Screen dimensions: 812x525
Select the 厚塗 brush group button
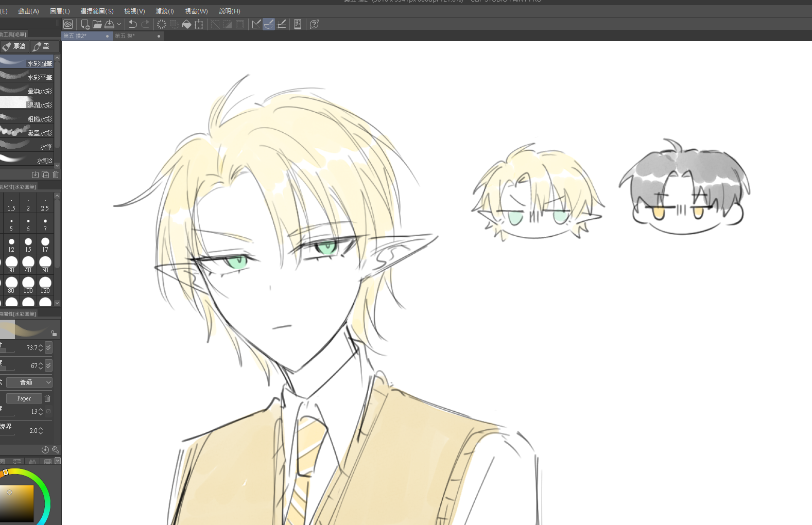point(14,46)
